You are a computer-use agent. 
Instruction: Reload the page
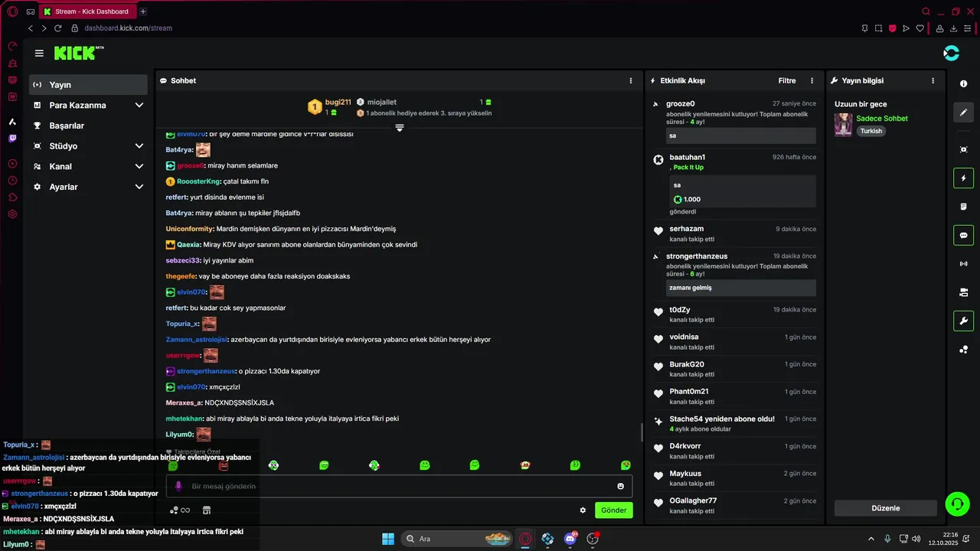57,28
